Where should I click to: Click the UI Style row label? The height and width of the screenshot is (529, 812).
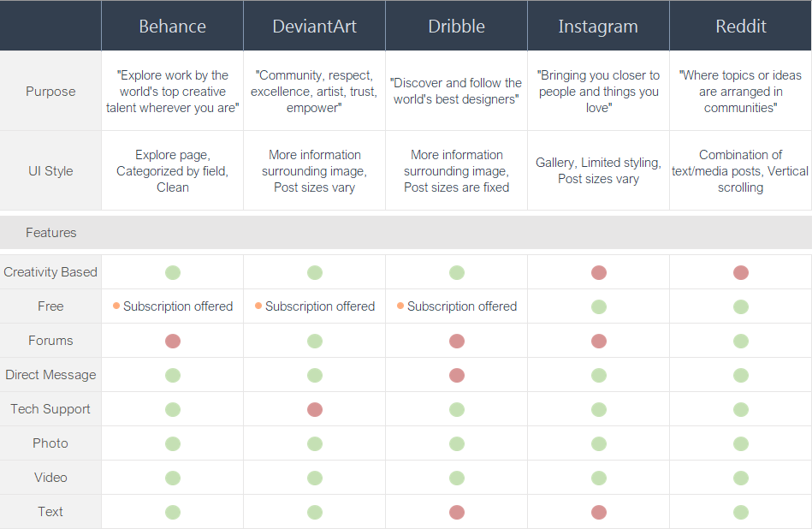pyautogui.click(x=50, y=171)
